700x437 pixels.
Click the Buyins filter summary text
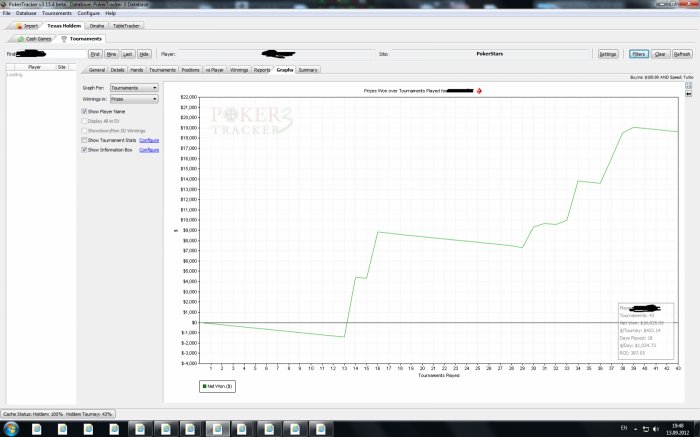[662, 77]
